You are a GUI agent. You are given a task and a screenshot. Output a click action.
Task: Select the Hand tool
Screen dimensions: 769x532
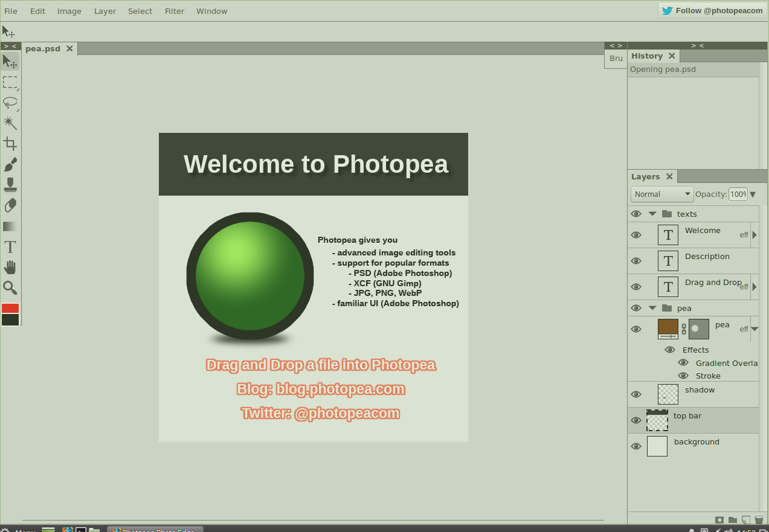(10, 268)
